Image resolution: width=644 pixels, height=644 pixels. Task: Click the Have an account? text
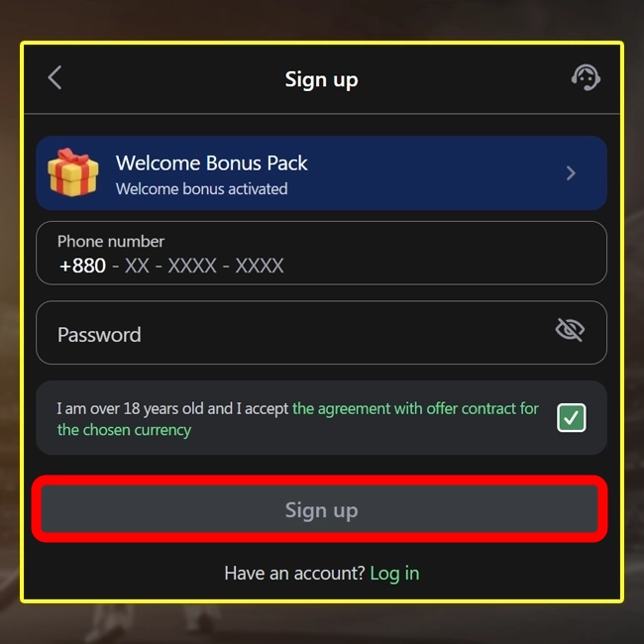pyautogui.click(x=294, y=574)
